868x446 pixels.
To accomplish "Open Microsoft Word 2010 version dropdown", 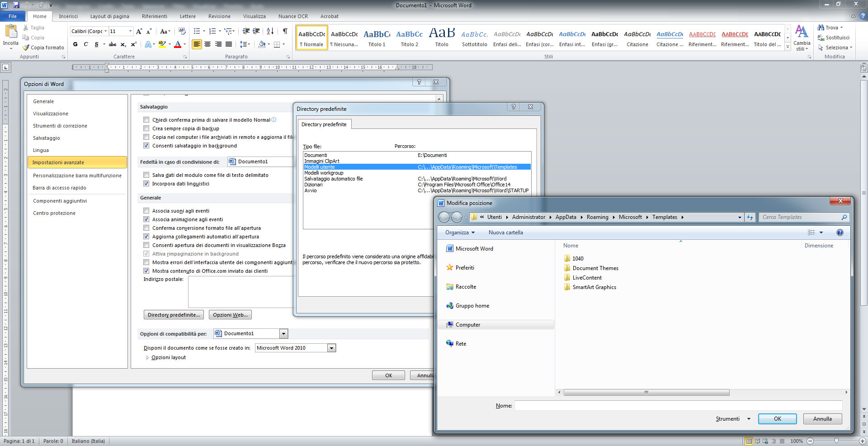I will point(332,348).
